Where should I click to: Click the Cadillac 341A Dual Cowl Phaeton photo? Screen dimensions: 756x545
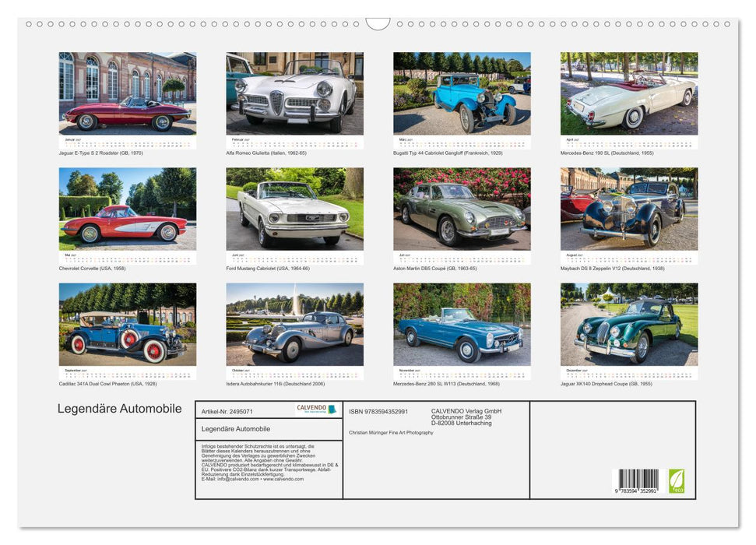127,324
